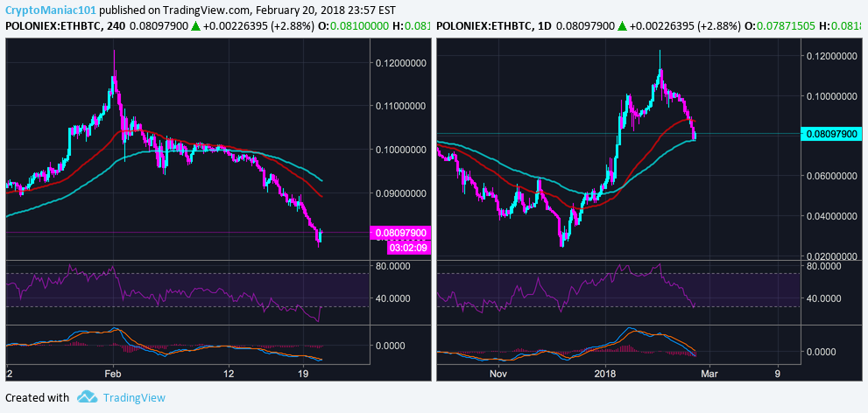This screenshot has height=413, width=868.
Task: Click the green up arrow on the 240 chart header
Action: pos(196,26)
